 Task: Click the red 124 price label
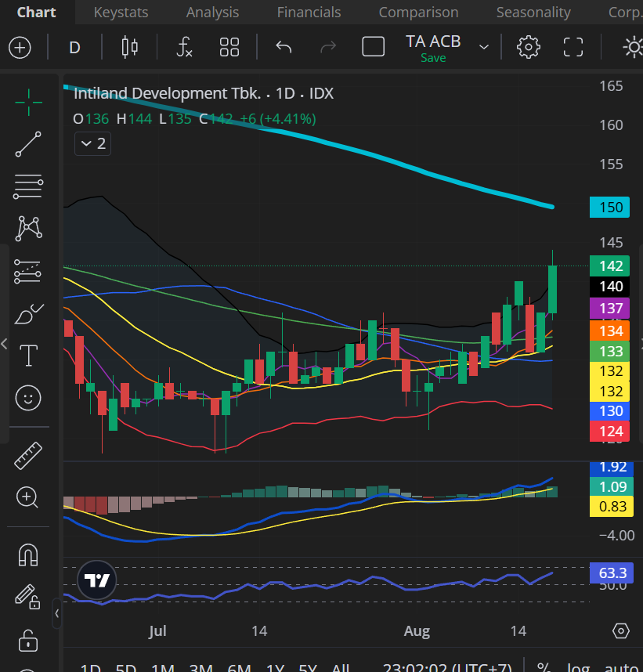point(609,431)
